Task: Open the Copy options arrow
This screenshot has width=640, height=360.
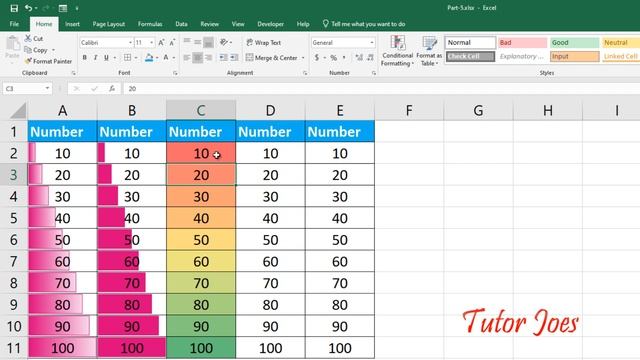Action: click(x=53, y=50)
